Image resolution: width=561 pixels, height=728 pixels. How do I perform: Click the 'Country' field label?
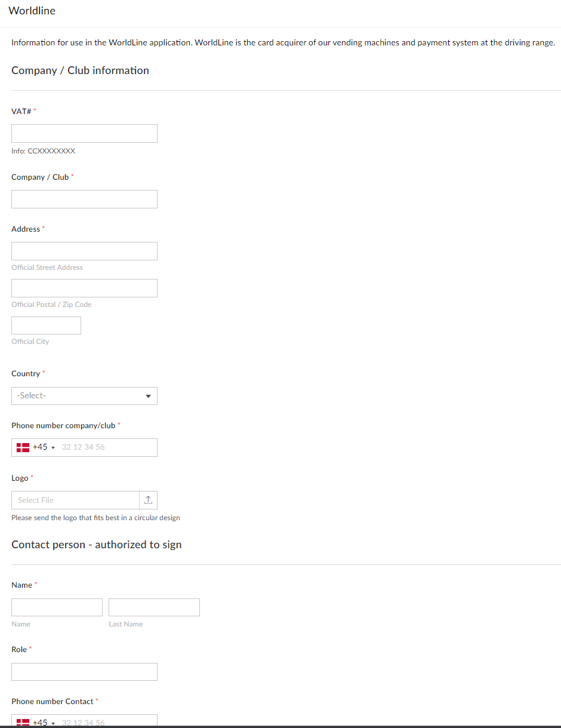coord(26,373)
